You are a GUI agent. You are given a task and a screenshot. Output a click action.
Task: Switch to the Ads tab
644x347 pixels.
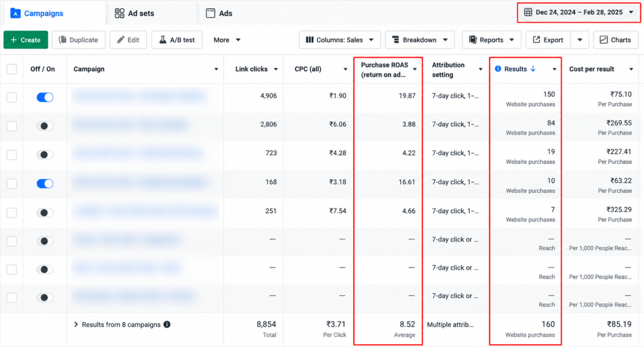(219, 13)
